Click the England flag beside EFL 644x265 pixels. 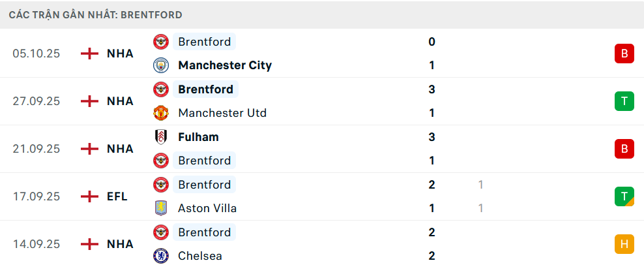(89, 196)
